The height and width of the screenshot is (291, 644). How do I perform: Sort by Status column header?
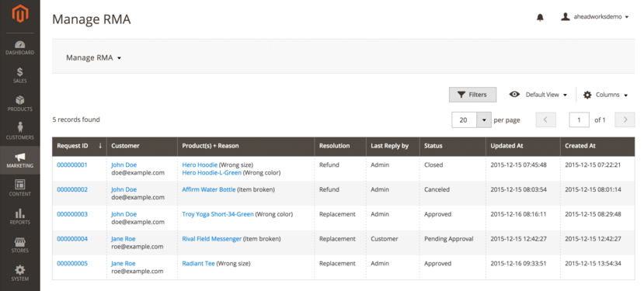[x=453, y=146]
